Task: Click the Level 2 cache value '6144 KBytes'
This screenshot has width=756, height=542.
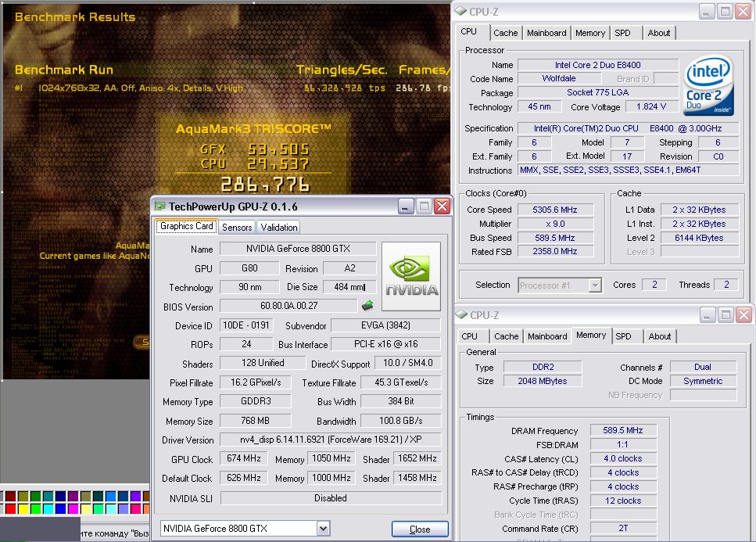Action: (x=699, y=238)
